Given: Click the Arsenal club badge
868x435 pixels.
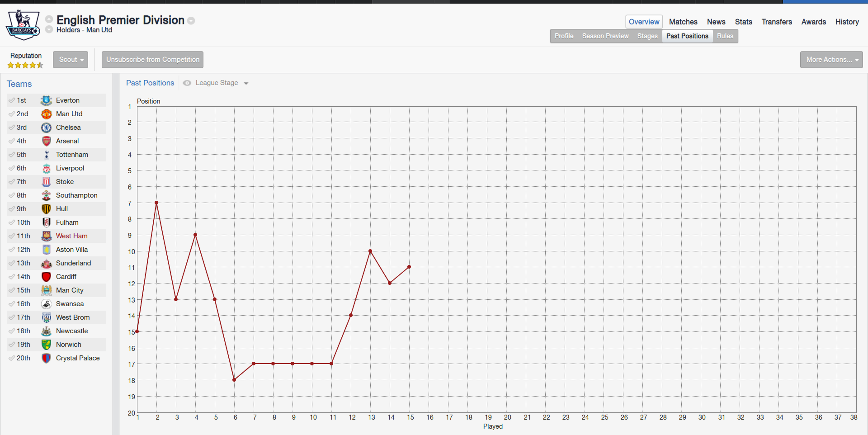Looking at the screenshot, I should point(46,141).
